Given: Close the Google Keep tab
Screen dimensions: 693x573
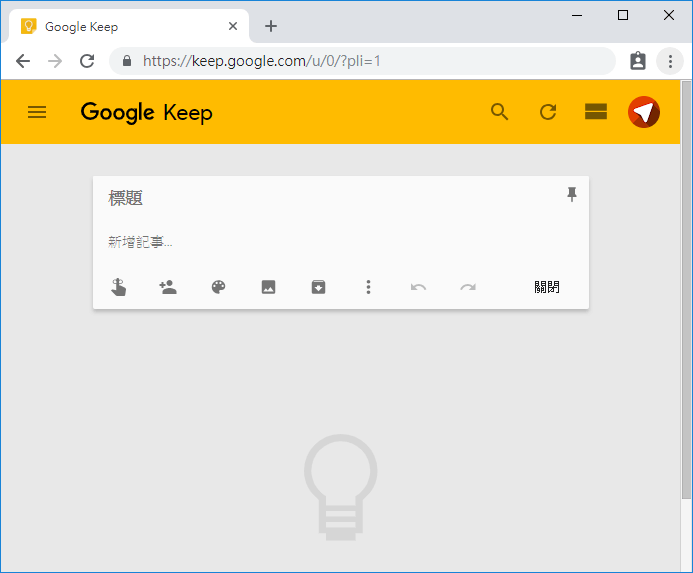Looking at the screenshot, I should pyautogui.click(x=233, y=27).
